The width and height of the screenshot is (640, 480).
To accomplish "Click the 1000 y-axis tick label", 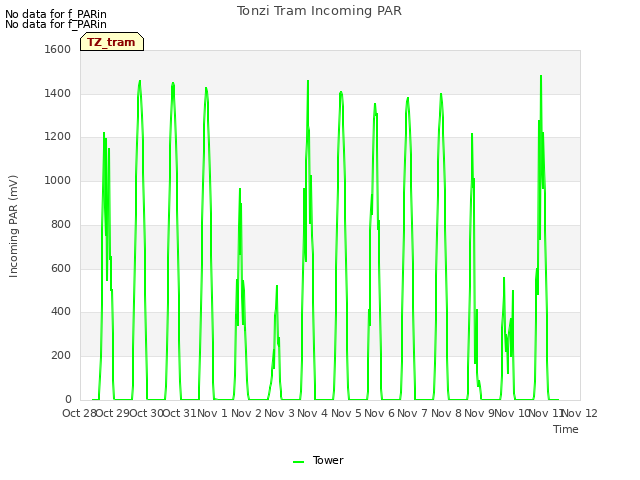I will 58,180.
